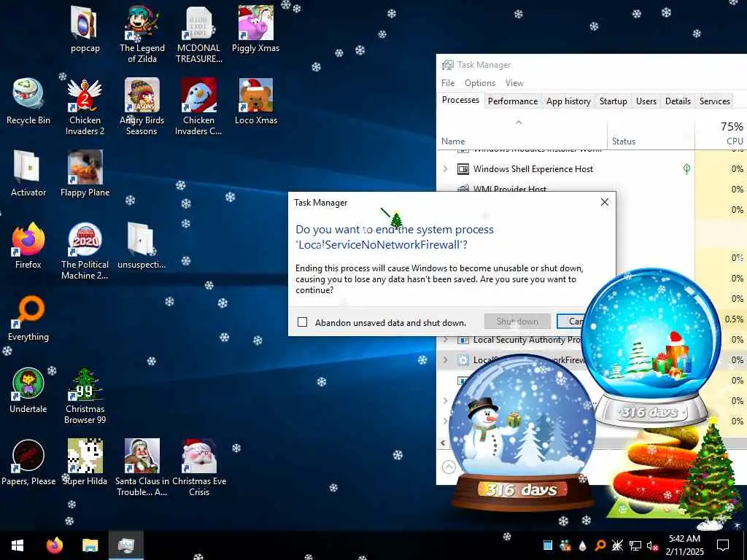Screen dimensions: 747x560
Task: Close the Task Manager confirmation dialog
Action: tap(605, 203)
